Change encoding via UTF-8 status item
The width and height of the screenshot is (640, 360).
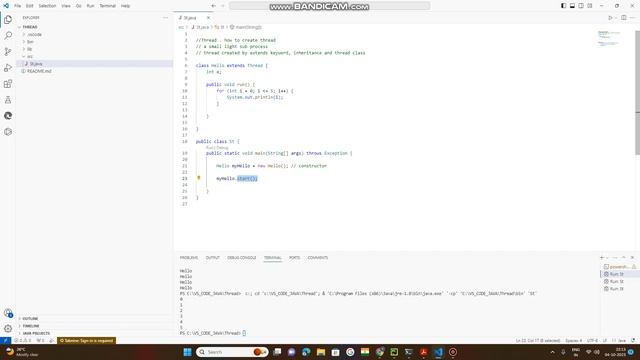(592, 340)
